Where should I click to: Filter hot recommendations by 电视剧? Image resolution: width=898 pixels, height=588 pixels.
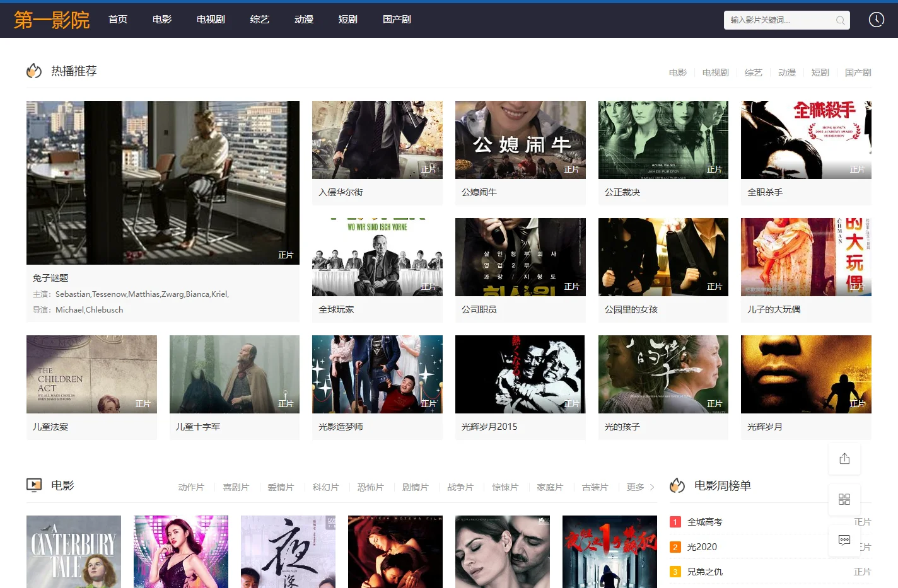[716, 72]
